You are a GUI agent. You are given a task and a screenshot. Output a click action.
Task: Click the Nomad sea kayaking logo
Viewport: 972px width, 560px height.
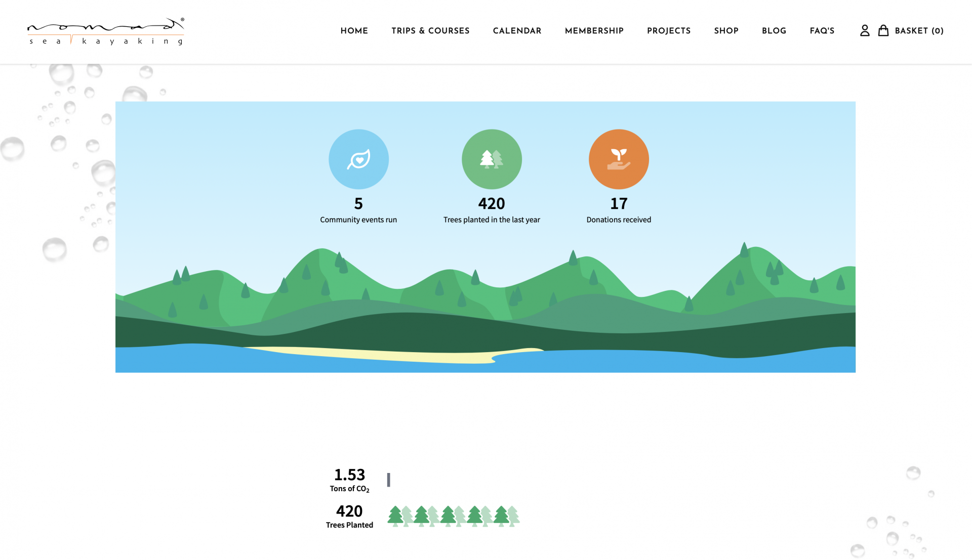(x=106, y=31)
